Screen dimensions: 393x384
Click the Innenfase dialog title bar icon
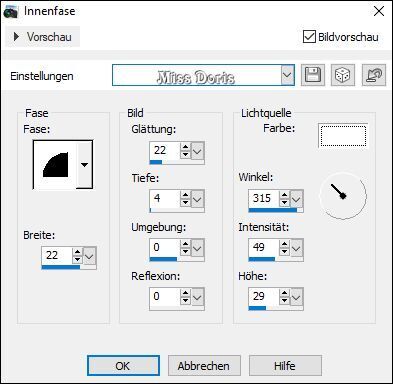10,12
